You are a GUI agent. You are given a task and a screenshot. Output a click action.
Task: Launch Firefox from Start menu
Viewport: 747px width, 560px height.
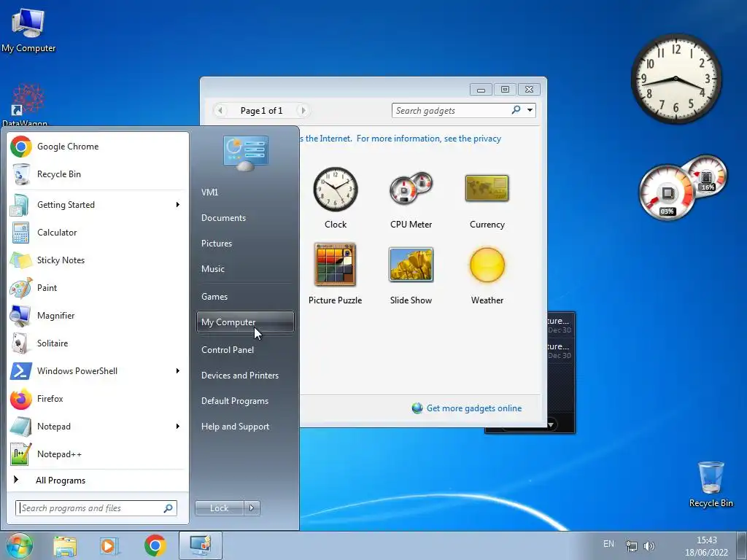point(98,399)
